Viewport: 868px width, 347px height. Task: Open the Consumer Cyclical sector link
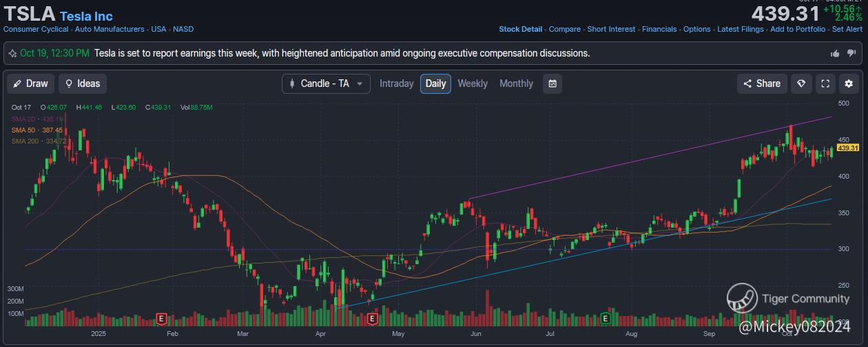pos(36,30)
